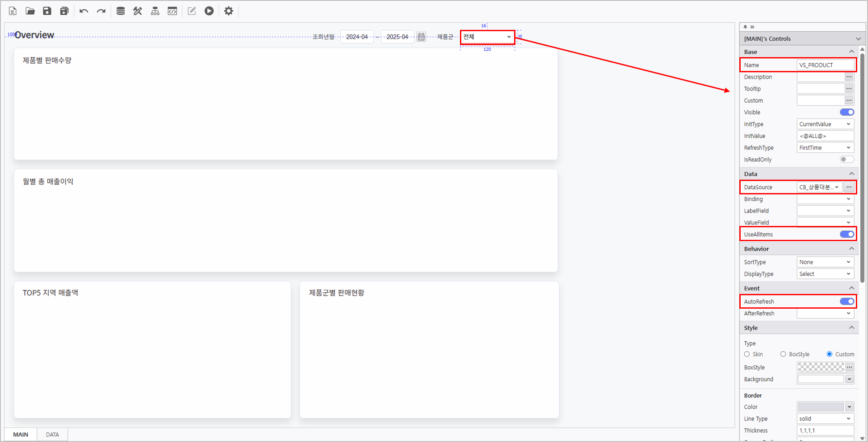Open the InitType dropdown
Image resolution: width=868 pixels, height=442 pixels.
point(825,124)
